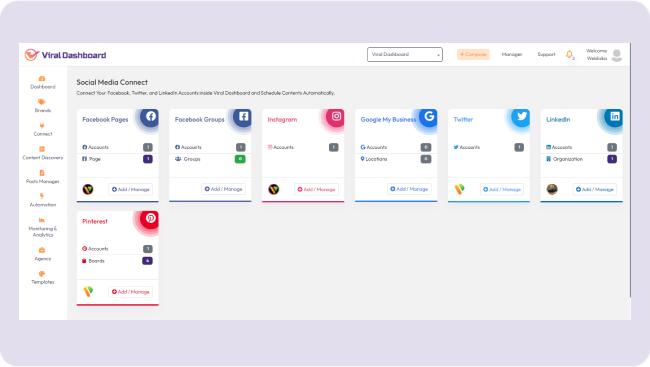The image size is (650, 367).
Task: Click Add / Manage for Google My Business
Action: tap(409, 189)
